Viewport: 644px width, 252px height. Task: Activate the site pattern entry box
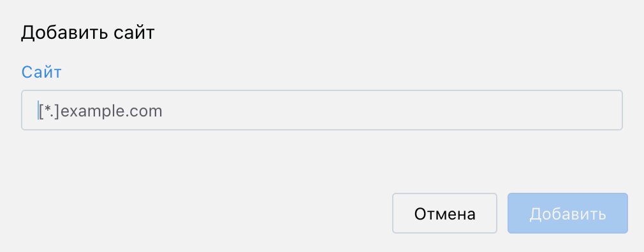322,110
